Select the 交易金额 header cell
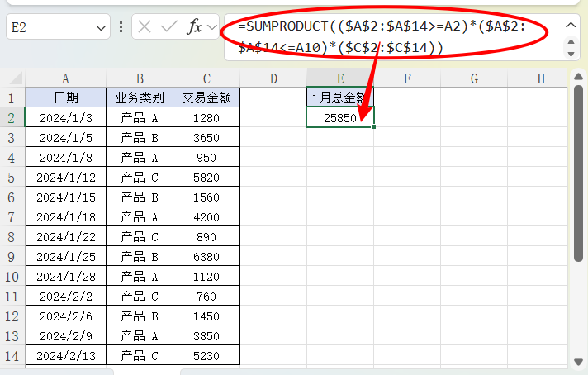This screenshot has width=588, height=375. [x=206, y=98]
